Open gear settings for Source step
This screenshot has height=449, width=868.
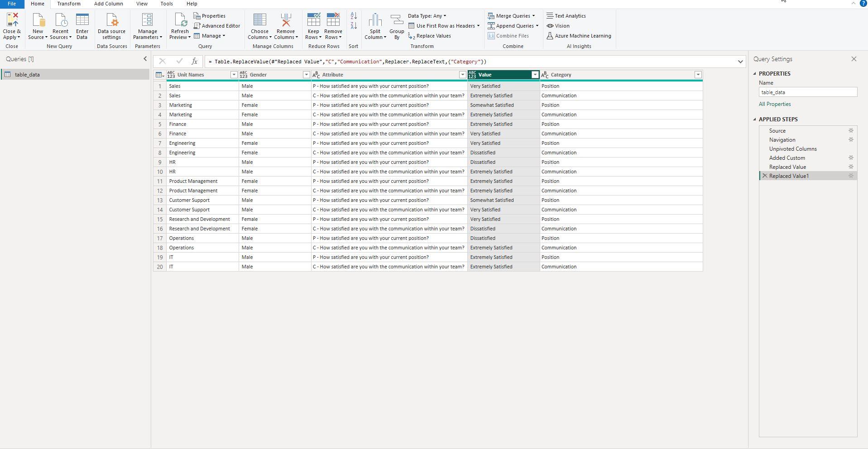[x=851, y=131]
